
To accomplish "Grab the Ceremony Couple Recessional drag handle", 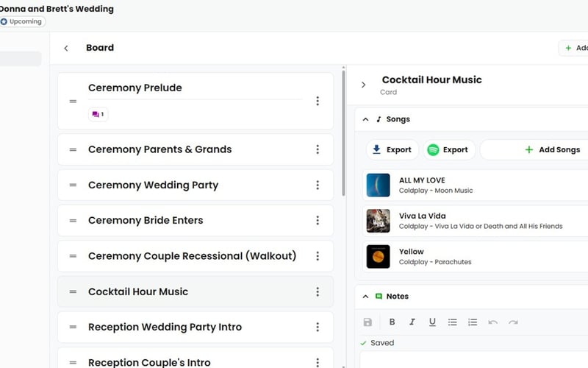I will 73,256.
